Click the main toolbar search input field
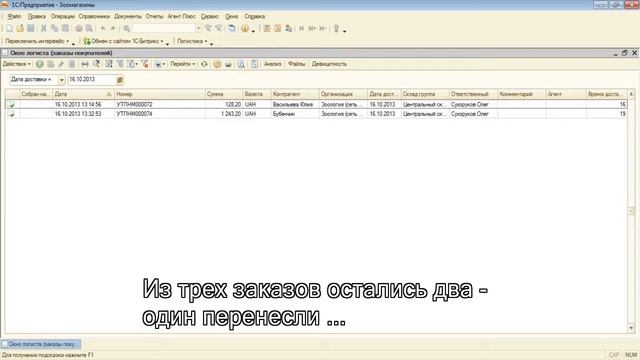 pyautogui.click(x=164, y=29)
